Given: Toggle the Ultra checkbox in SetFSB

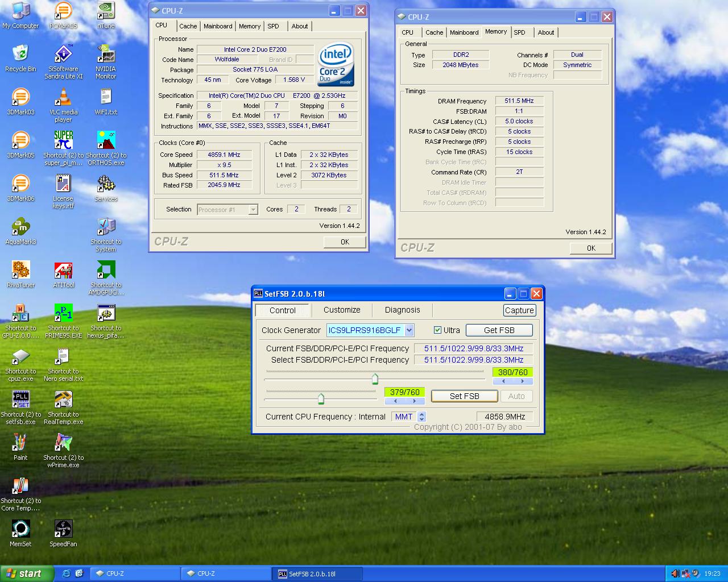Looking at the screenshot, I should [437, 330].
